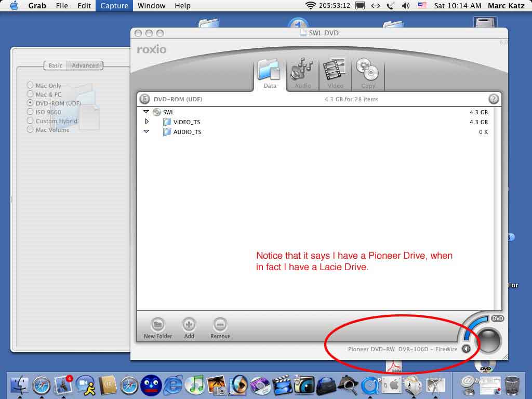Select the Mac Only radio button
The image size is (532, 399).
30,85
